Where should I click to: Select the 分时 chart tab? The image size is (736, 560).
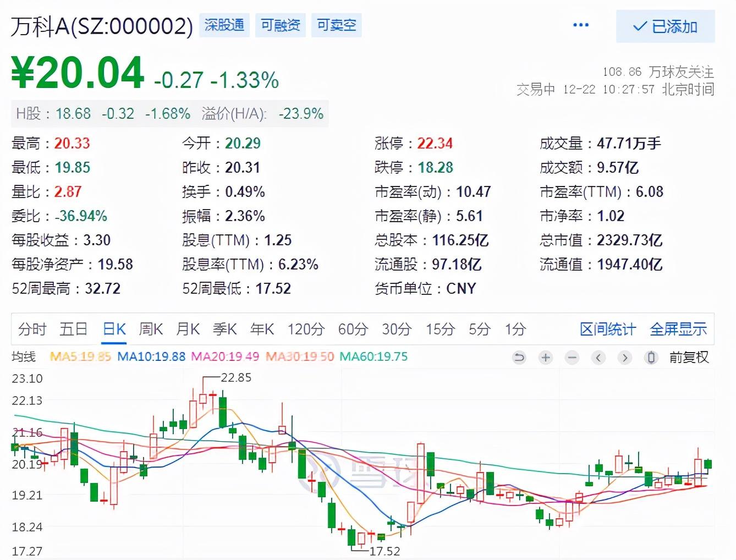point(32,329)
